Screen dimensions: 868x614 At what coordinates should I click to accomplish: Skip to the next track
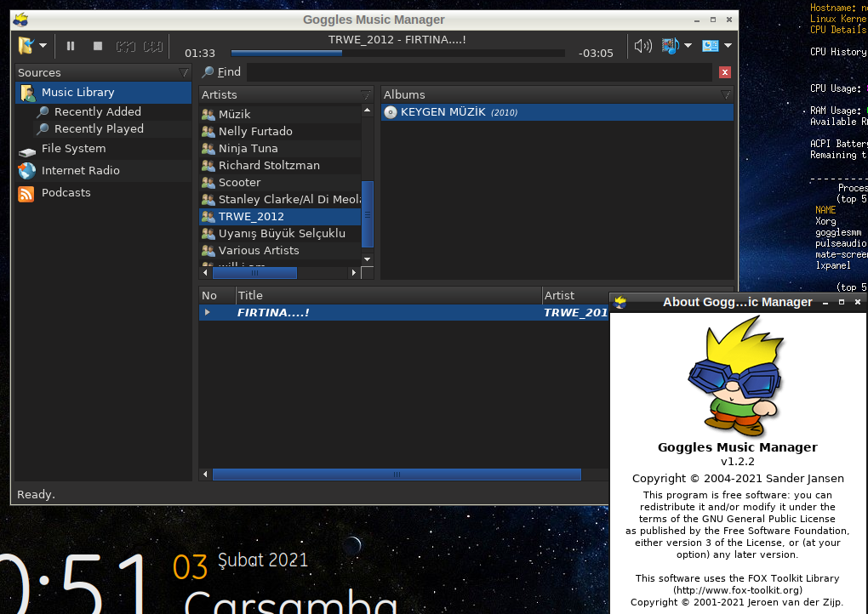coord(153,47)
